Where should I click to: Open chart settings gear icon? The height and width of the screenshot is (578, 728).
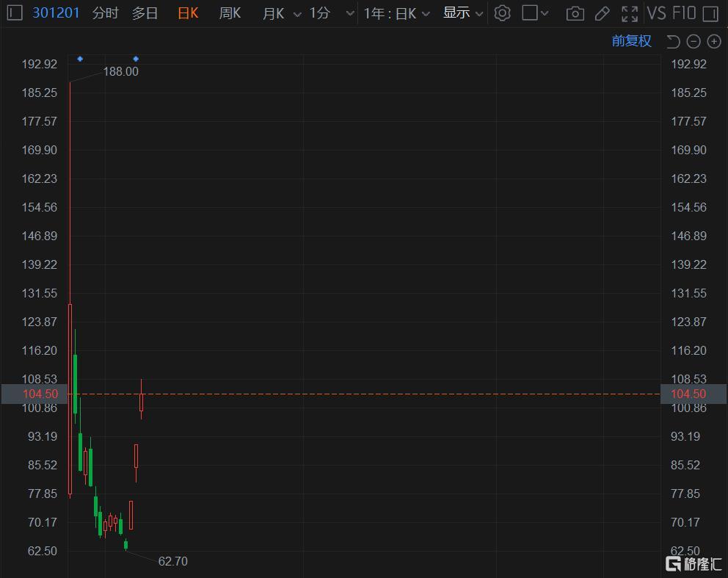click(502, 13)
